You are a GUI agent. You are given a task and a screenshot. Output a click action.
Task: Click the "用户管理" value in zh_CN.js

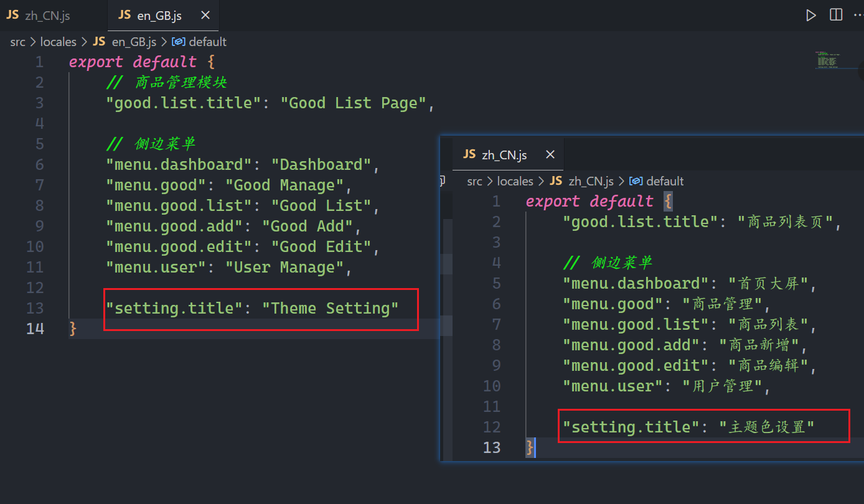(x=722, y=386)
